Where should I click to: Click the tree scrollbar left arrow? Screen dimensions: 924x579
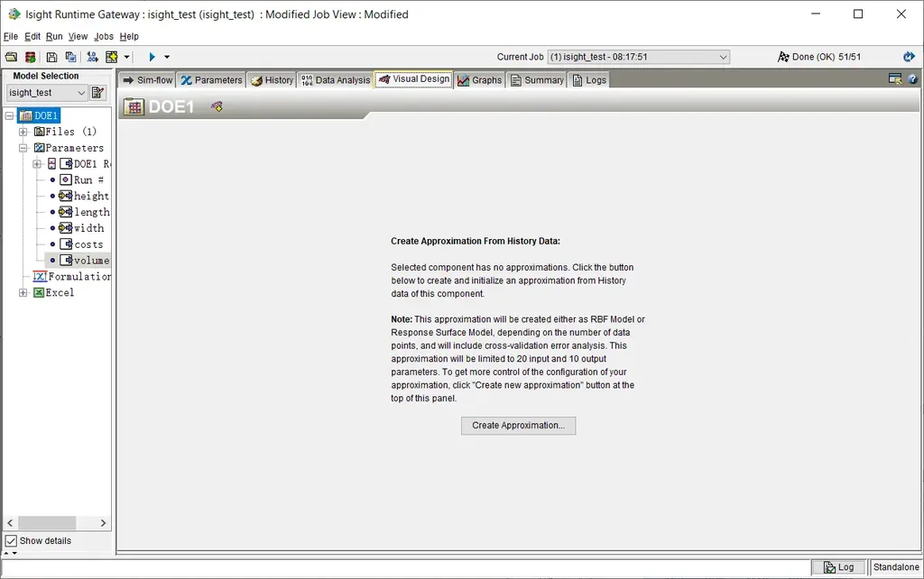click(10, 523)
